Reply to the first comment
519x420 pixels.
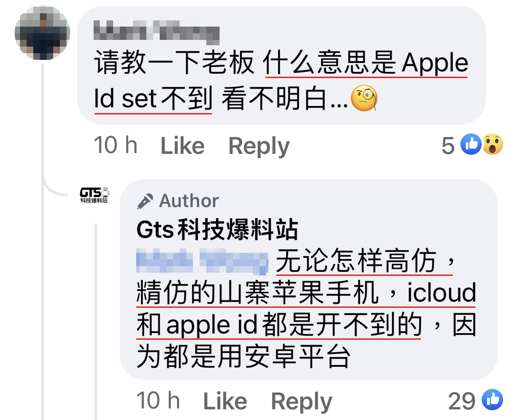click(259, 146)
